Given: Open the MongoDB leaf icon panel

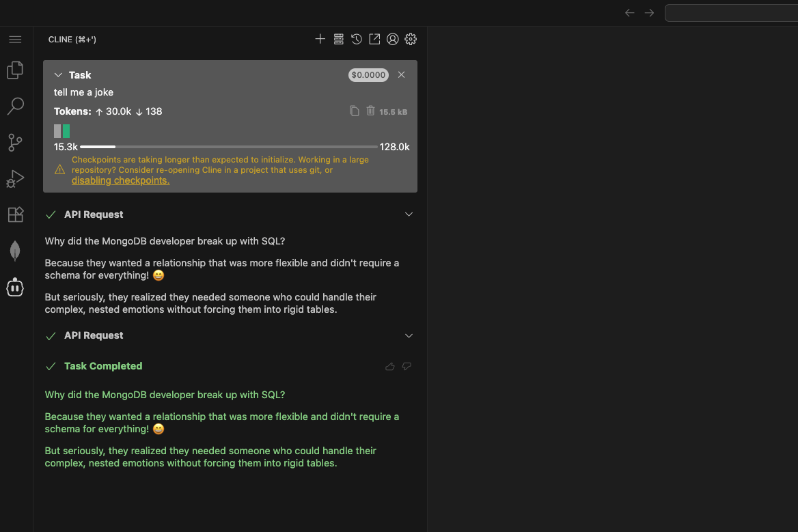Looking at the screenshot, I should tap(15, 251).
